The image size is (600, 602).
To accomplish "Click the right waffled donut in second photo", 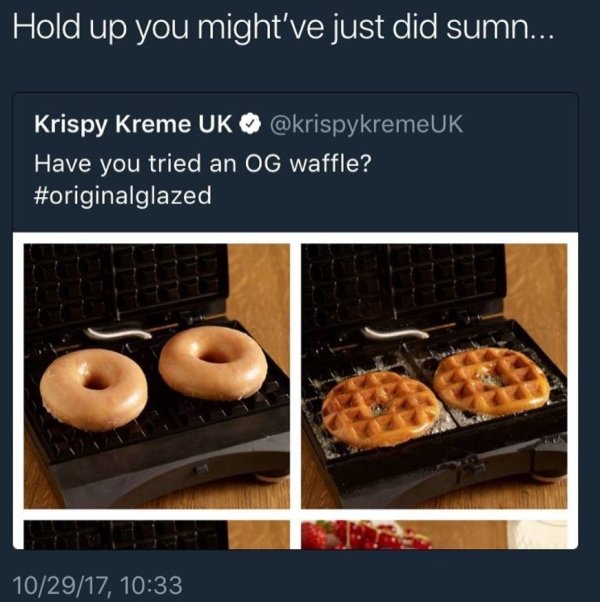I will point(492,382).
